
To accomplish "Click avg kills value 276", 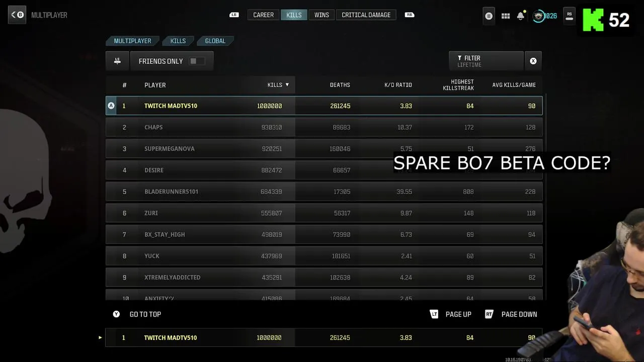I will coord(530,149).
